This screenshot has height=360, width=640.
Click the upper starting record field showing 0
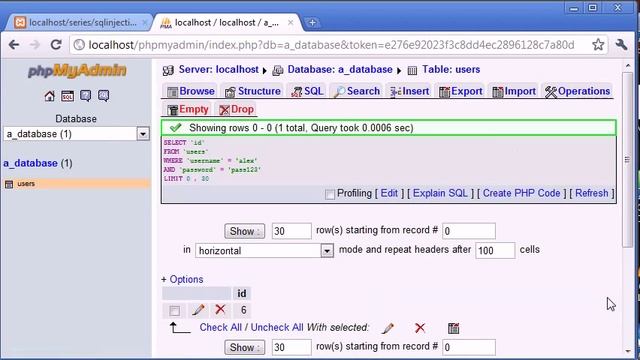469,231
